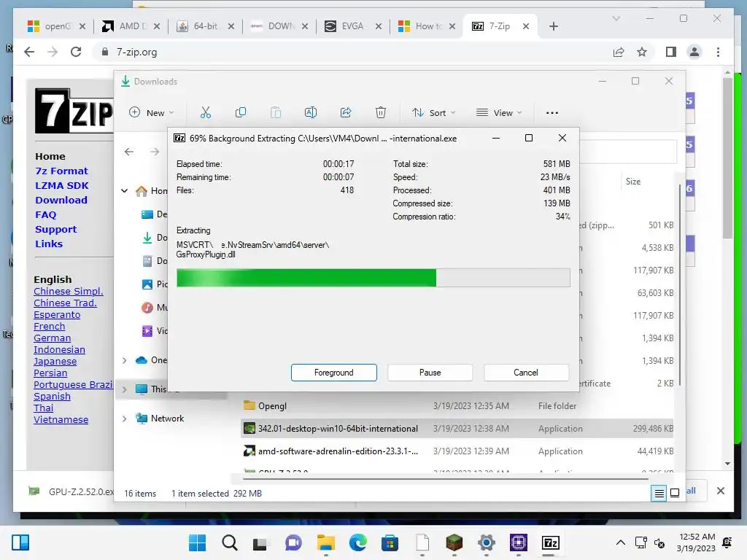
Task: Click the Delete trash icon in Explorer toolbar
Action: click(x=381, y=113)
